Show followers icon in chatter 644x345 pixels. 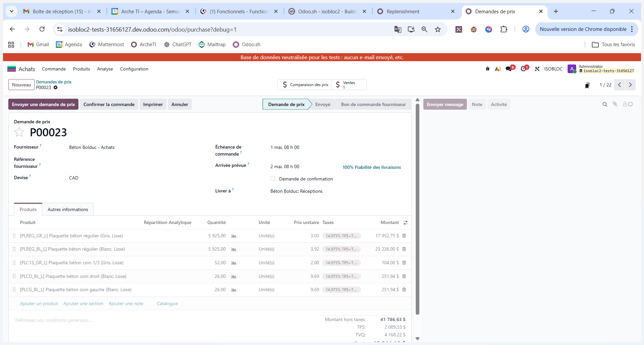click(x=628, y=104)
